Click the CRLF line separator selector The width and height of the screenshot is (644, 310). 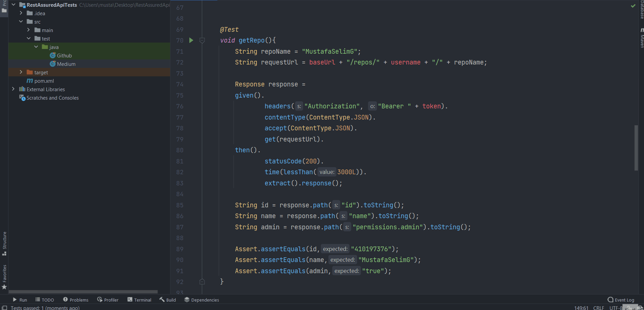pos(598,308)
